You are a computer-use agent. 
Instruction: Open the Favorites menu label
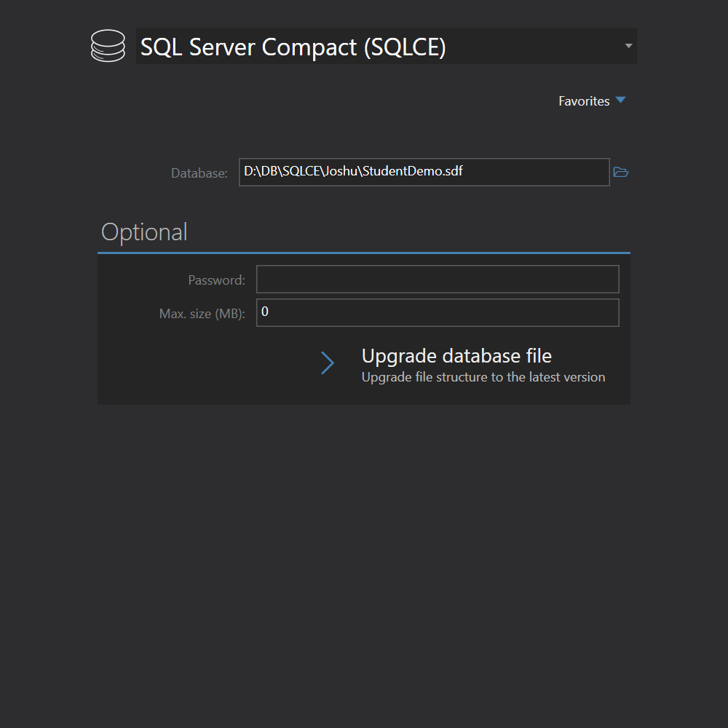tap(584, 101)
